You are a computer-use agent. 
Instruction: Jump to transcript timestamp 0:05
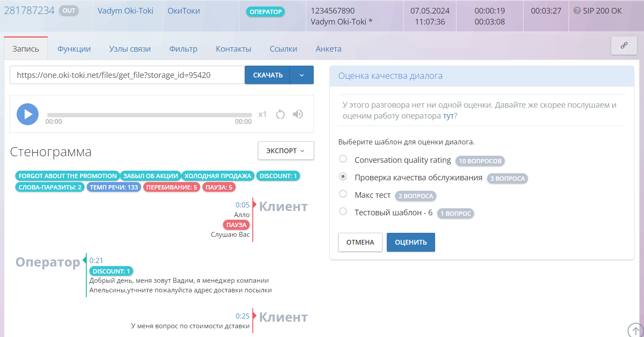click(243, 205)
